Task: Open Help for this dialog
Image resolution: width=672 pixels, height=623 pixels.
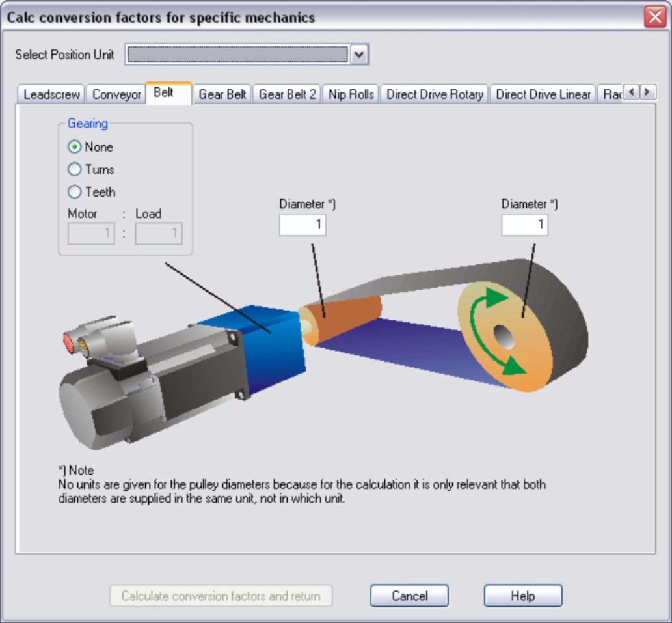Action: tap(522, 596)
